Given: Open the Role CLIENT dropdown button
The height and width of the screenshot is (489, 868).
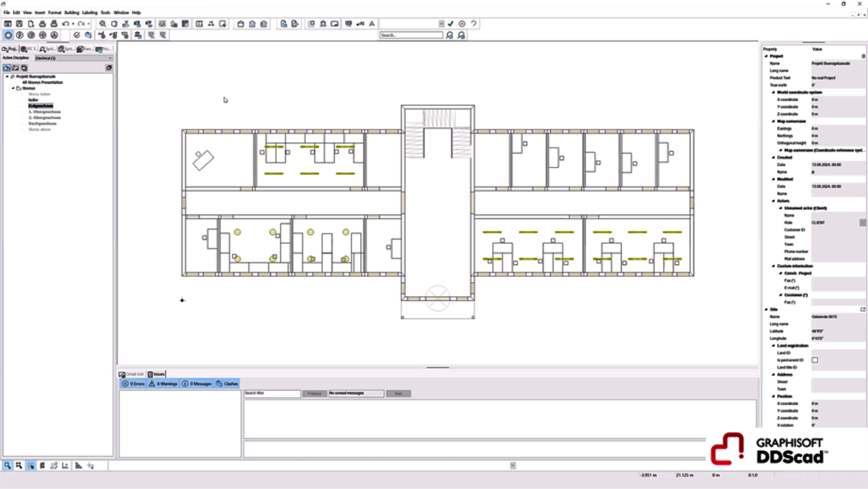Looking at the screenshot, I should click(x=863, y=222).
